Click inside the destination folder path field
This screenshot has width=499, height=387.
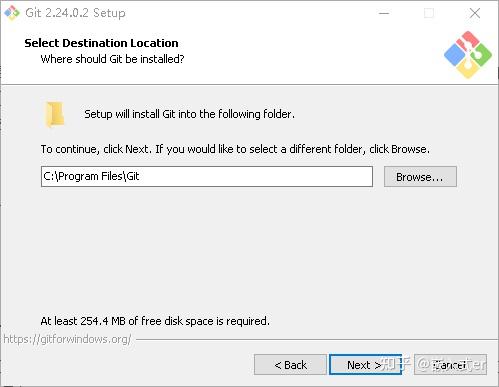(207, 176)
